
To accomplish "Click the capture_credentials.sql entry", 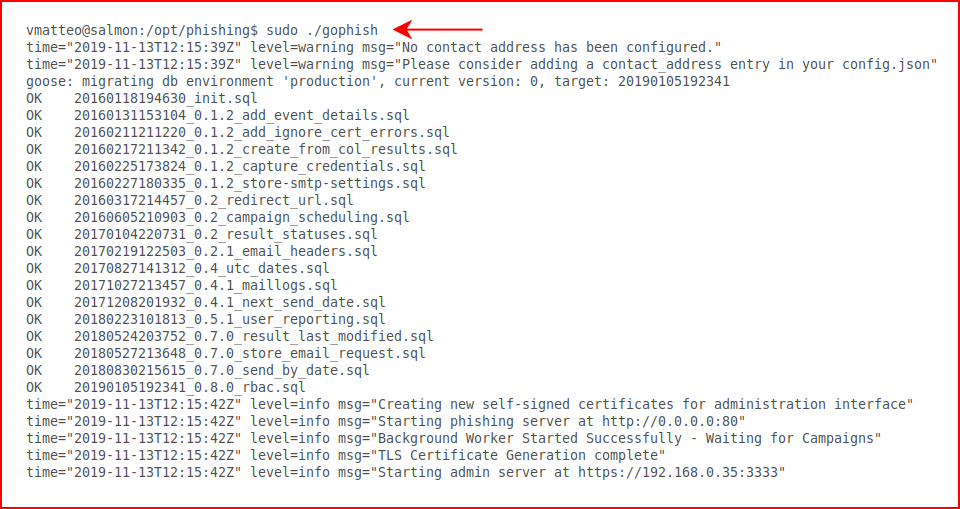I will [226, 166].
